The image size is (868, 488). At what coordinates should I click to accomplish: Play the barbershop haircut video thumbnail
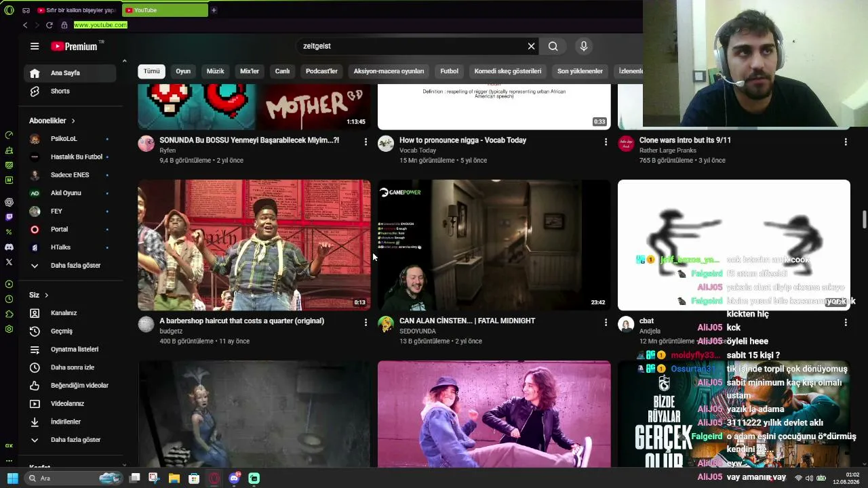[254, 245]
